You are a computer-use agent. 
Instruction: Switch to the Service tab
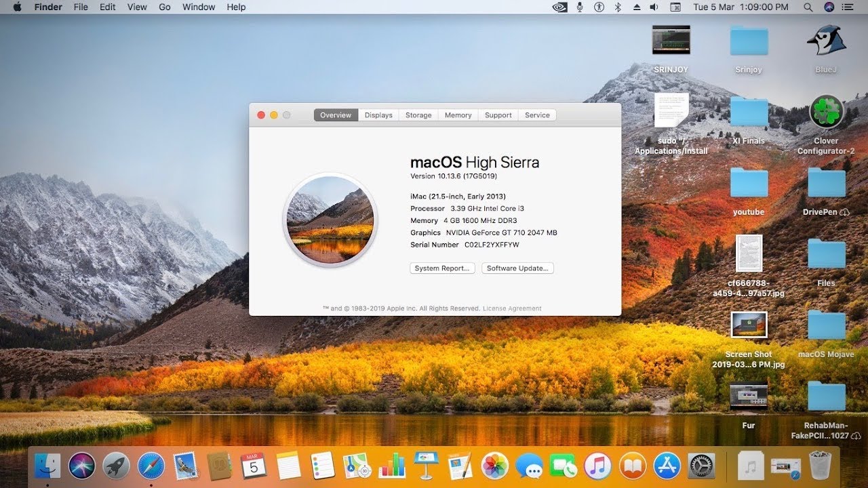(537, 115)
